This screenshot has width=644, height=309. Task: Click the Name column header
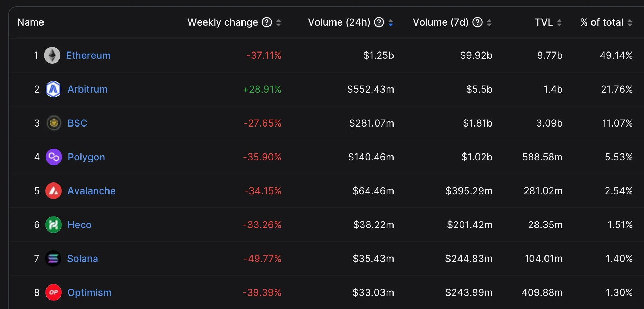tap(31, 22)
